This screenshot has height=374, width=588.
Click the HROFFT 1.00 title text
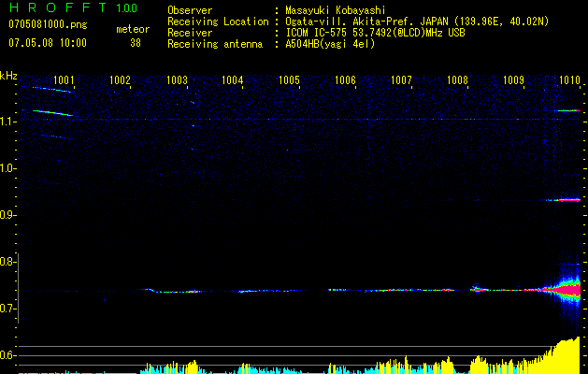point(73,7)
